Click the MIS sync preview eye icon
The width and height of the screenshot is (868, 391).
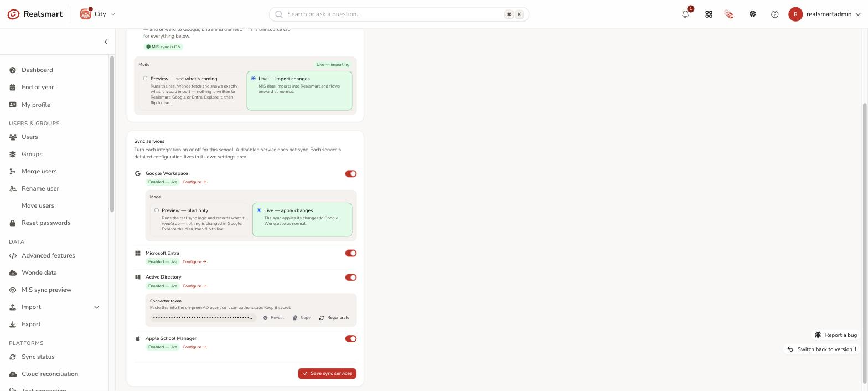13,290
